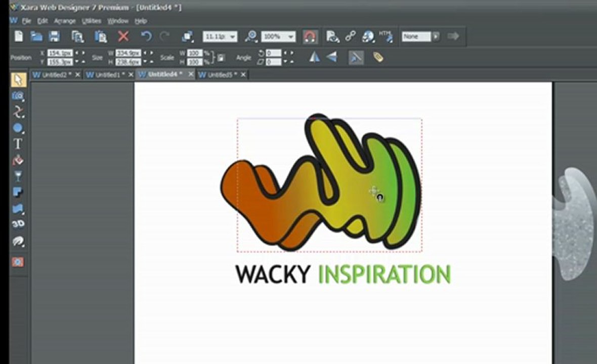Select the 3D extrude tool

(x=18, y=224)
